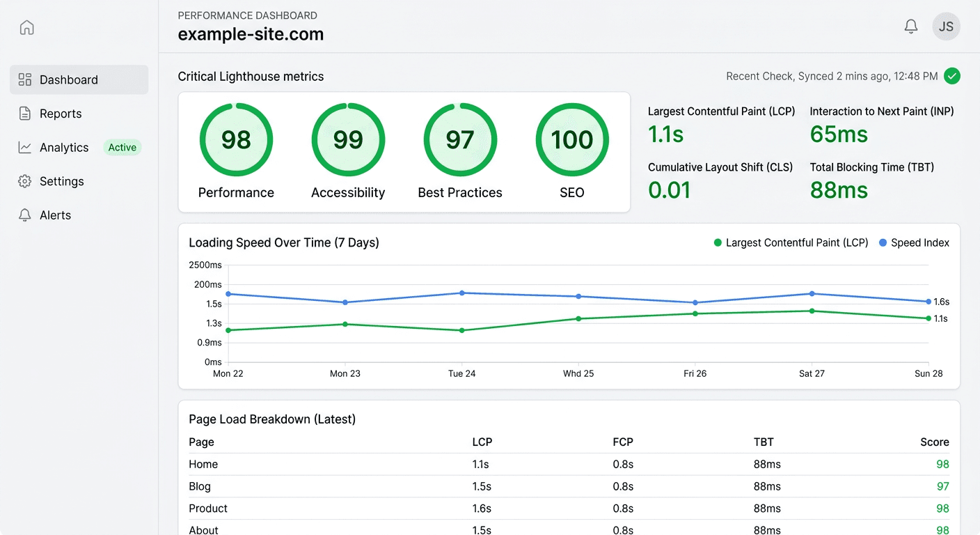
Task: Click the green sync checkmark icon
Action: (x=953, y=76)
